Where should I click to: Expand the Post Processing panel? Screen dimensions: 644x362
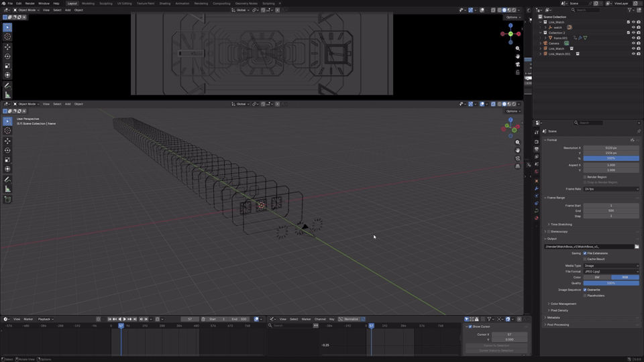[557, 324]
